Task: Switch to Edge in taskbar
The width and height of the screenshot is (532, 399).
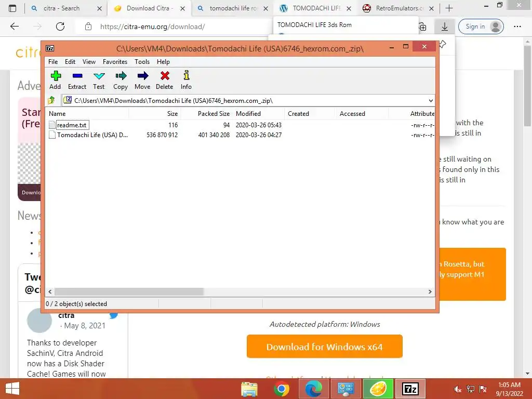Action: (313, 389)
